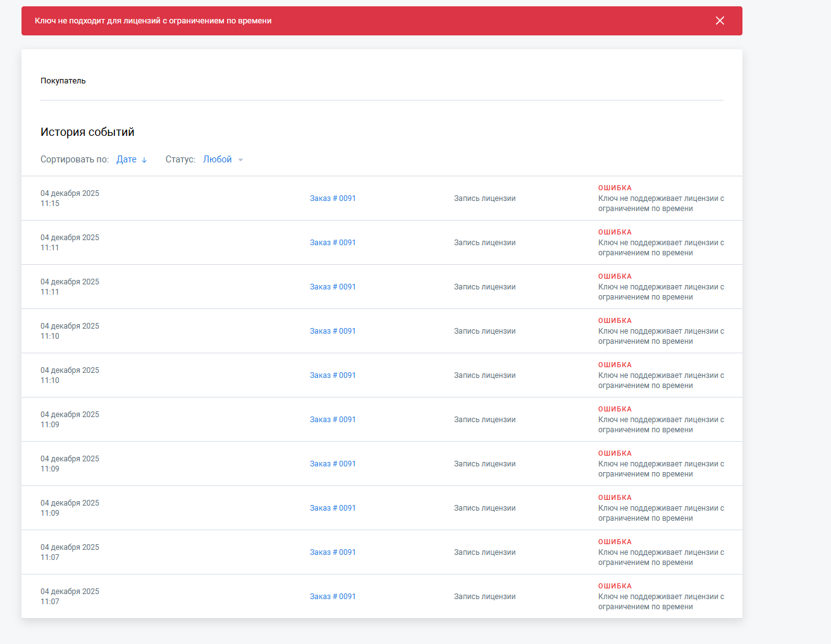
Task: Click the red banner's error message text
Action: coord(153,21)
